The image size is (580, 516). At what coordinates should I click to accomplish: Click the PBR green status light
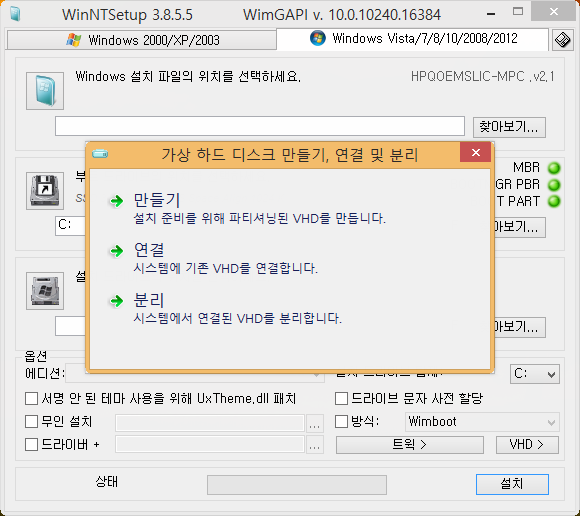coord(554,185)
